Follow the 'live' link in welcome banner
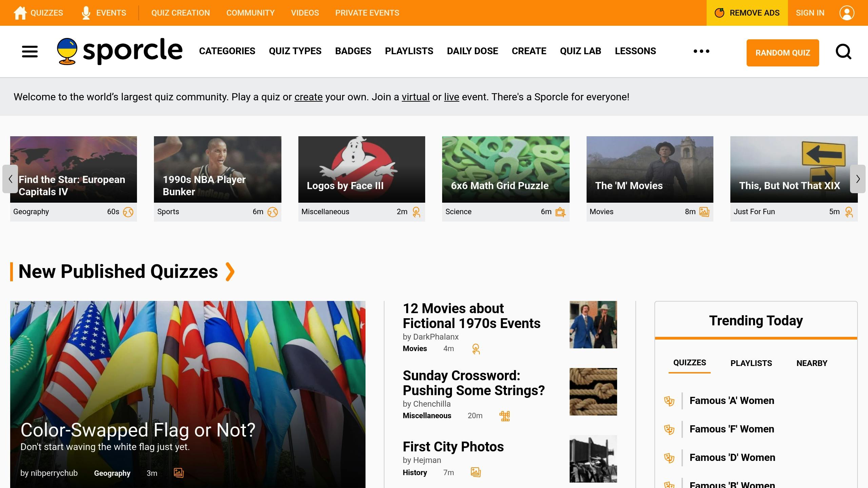The width and height of the screenshot is (868, 488). point(452,97)
